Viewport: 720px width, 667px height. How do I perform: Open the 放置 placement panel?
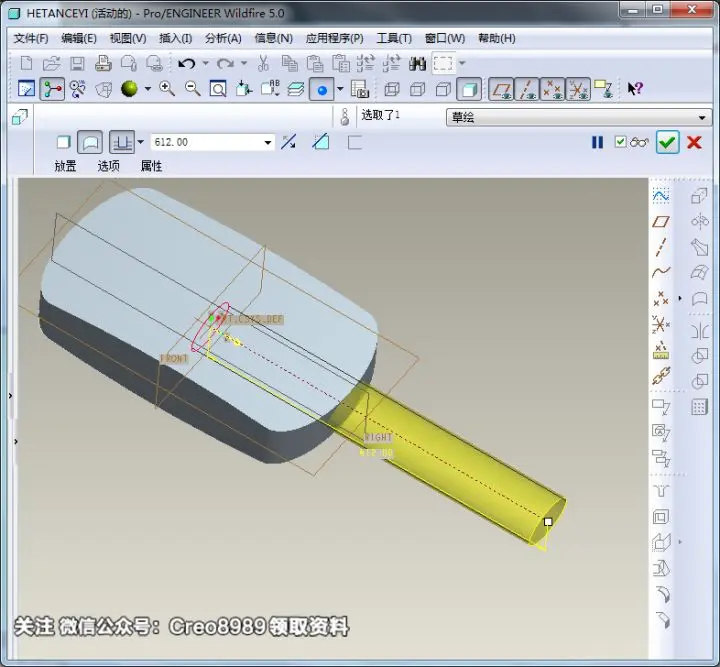pyautogui.click(x=65, y=166)
